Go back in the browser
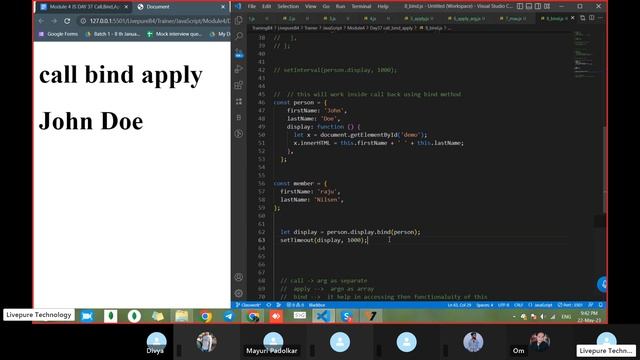Viewport: 640px width, 360px height. click(x=41, y=21)
